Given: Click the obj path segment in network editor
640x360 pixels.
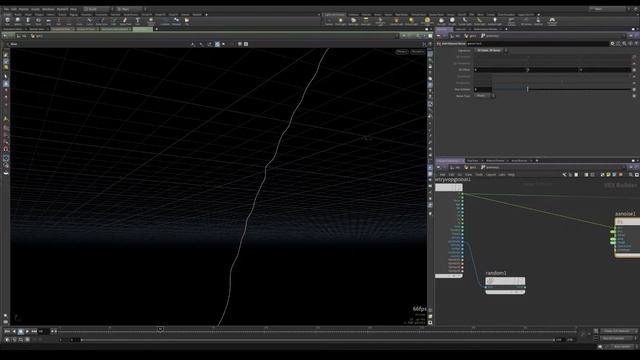Looking at the screenshot, I should pos(455,167).
